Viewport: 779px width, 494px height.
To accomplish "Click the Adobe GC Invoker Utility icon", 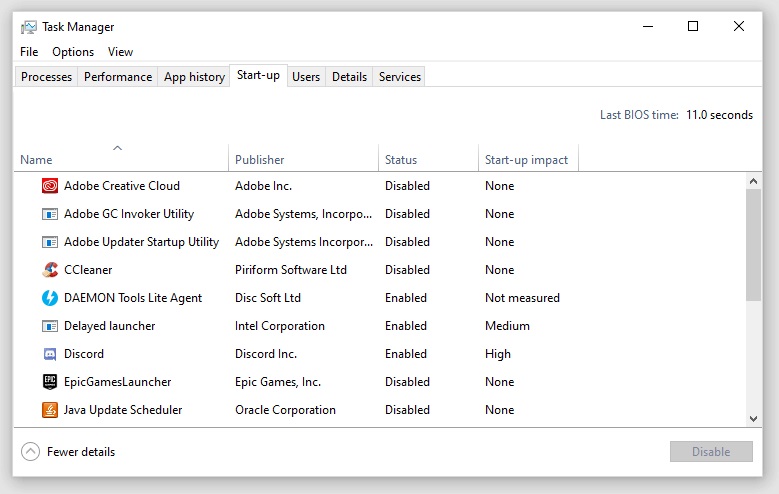I will (50, 214).
